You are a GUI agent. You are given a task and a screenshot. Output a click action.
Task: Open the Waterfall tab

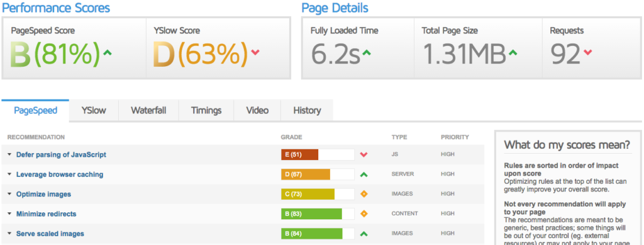point(148,111)
